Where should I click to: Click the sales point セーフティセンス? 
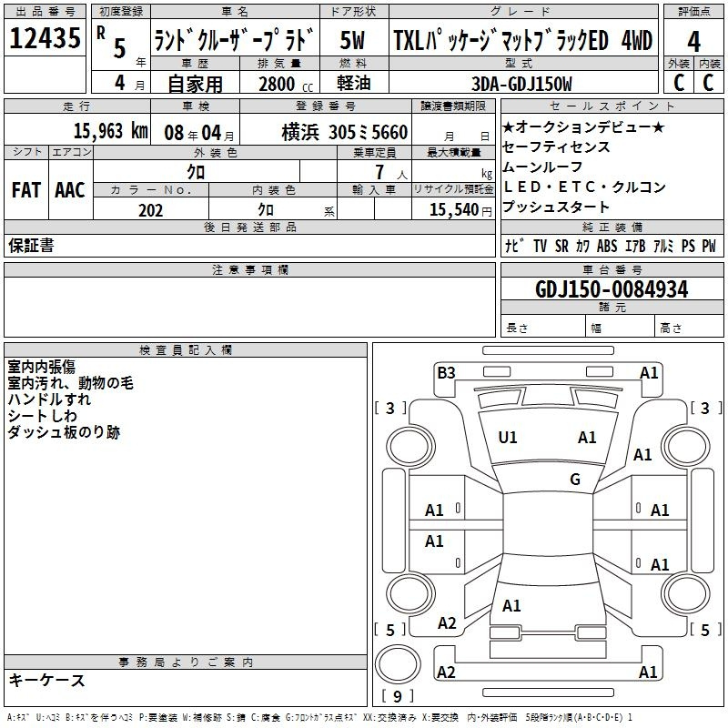[556, 147]
